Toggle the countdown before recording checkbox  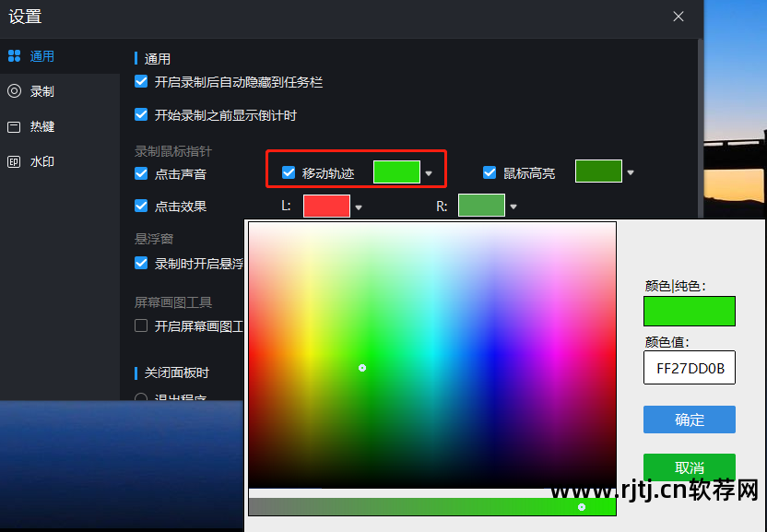point(141,115)
